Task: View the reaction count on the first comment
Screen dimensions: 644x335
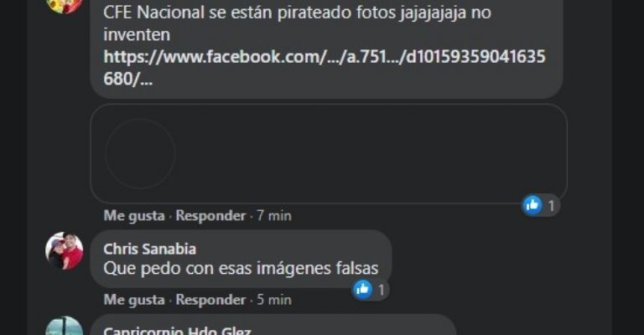Action: tap(551, 205)
